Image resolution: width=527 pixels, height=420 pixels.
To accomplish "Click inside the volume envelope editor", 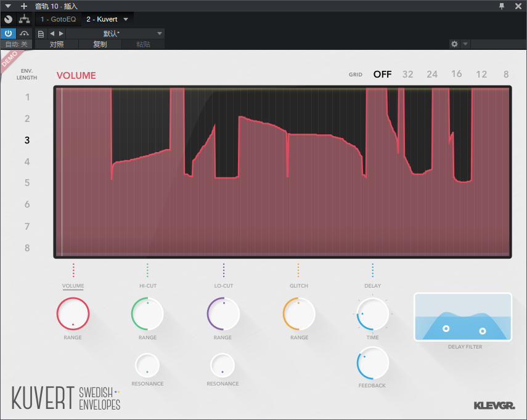I will click(x=283, y=172).
